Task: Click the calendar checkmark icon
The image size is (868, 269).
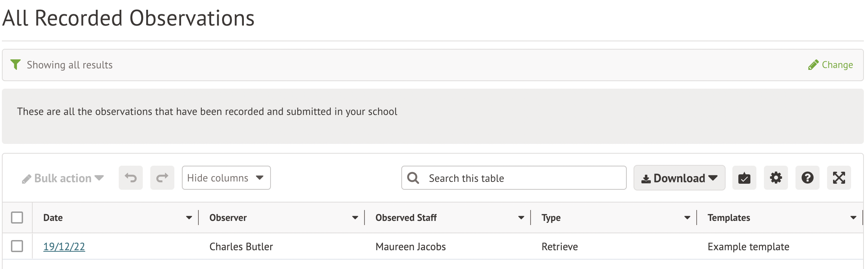Action: point(744,178)
